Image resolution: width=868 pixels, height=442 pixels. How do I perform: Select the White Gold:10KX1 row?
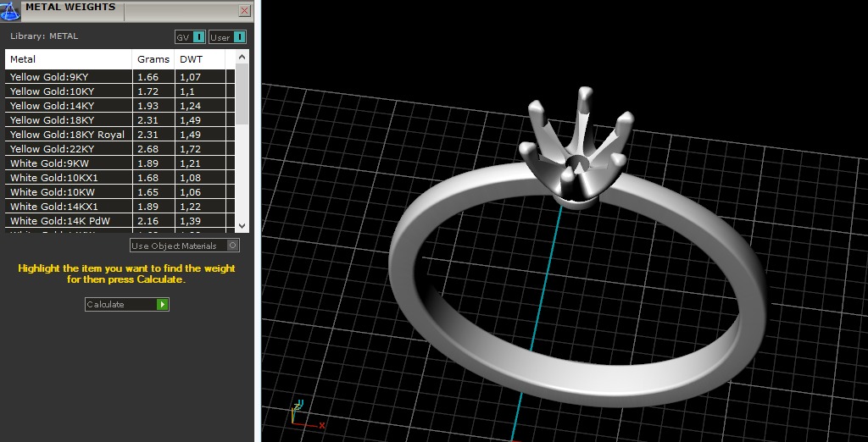[120, 178]
